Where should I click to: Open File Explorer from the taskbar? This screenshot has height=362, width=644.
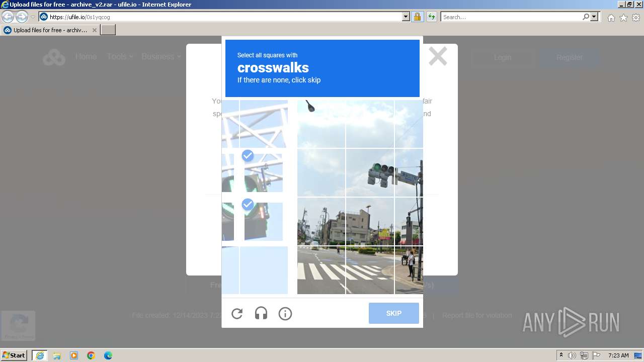(57, 355)
